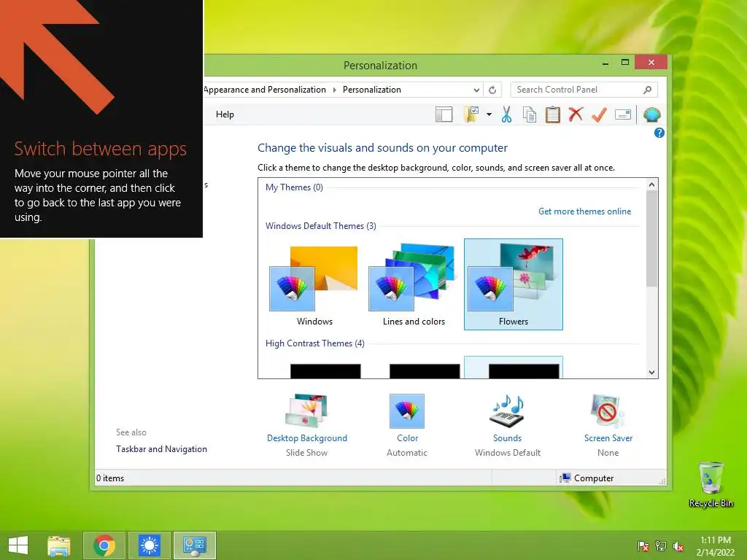Click the envelope mail icon in the toolbar
This screenshot has width=747, height=560.
coord(623,114)
